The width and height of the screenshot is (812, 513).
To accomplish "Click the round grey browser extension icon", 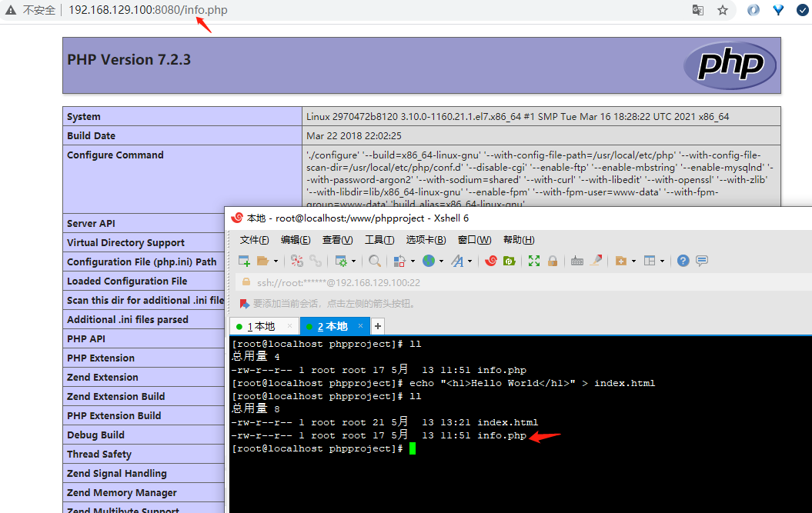I will [753, 10].
